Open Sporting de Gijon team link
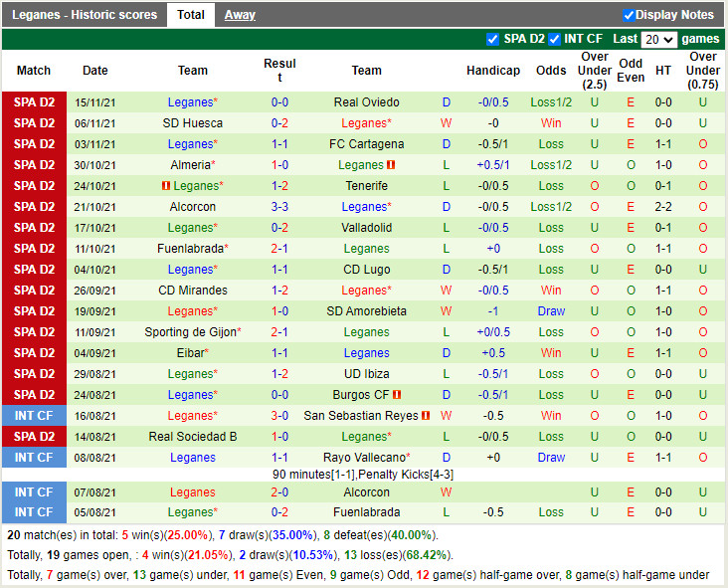 pyautogui.click(x=193, y=332)
